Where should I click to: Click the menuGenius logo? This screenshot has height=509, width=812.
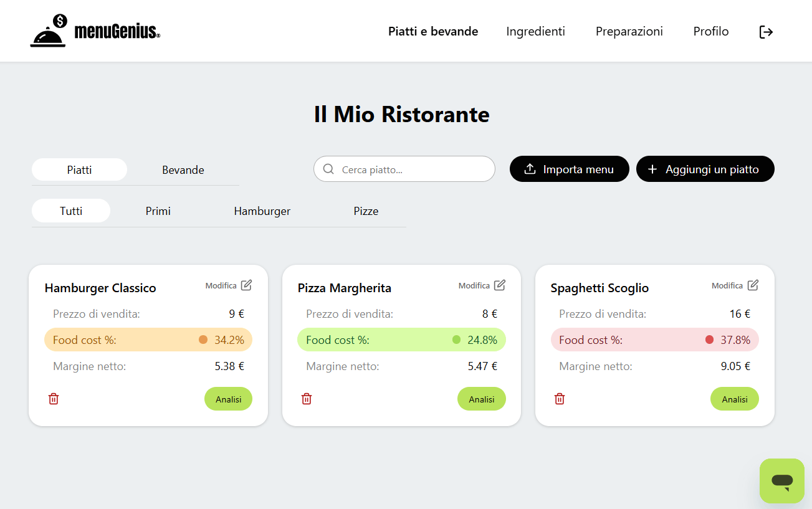pos(95,31)
